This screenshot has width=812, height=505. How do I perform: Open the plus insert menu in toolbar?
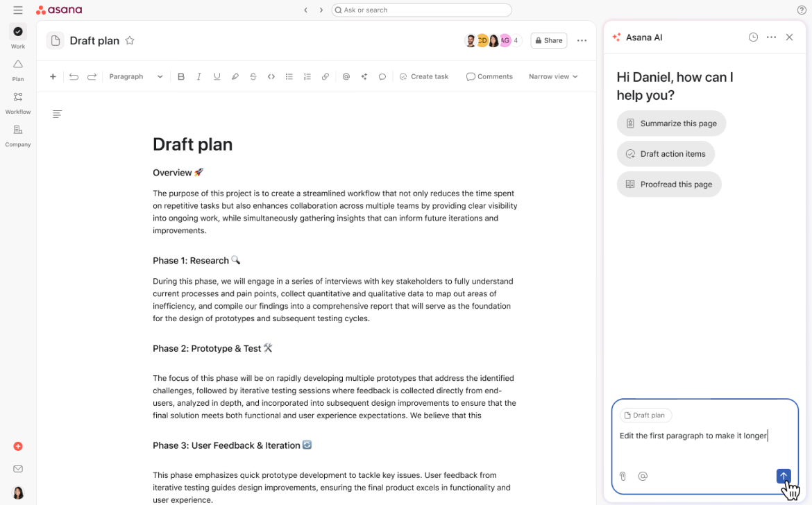point(53,76)
